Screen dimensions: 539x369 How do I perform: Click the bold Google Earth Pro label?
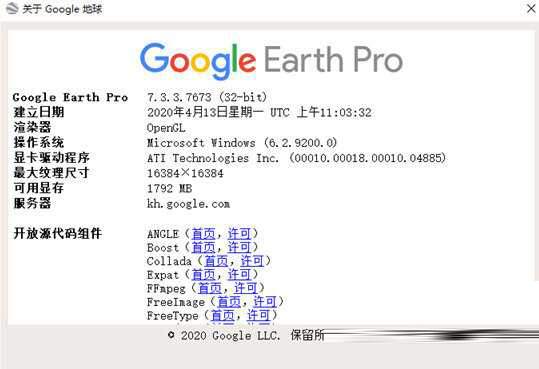point(70,97)
